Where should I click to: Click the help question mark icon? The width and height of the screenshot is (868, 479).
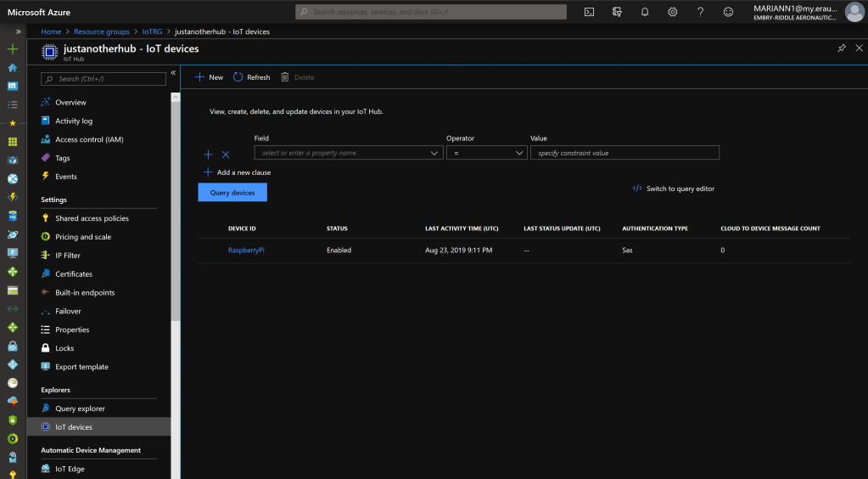point(700,12)
